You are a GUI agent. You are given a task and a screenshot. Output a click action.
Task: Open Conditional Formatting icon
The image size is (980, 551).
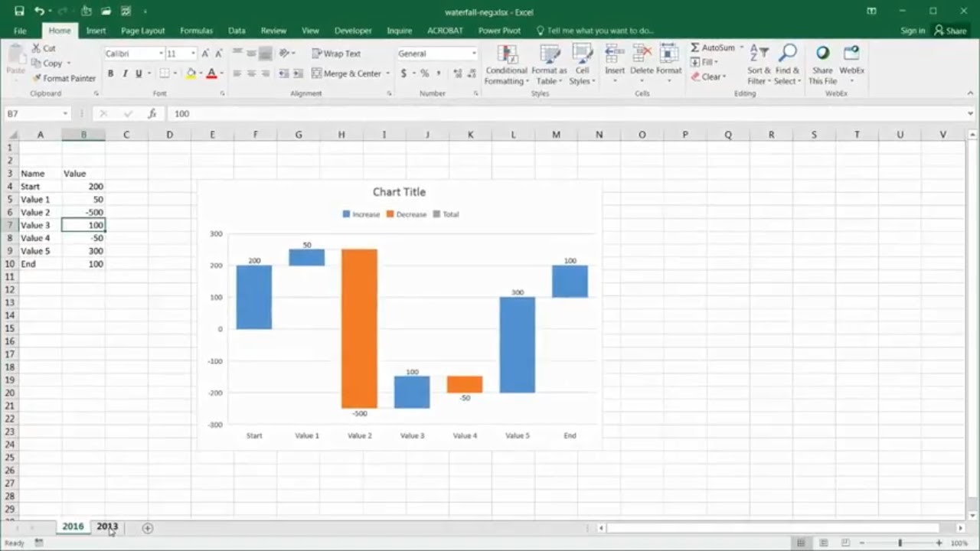click(507, 54)
